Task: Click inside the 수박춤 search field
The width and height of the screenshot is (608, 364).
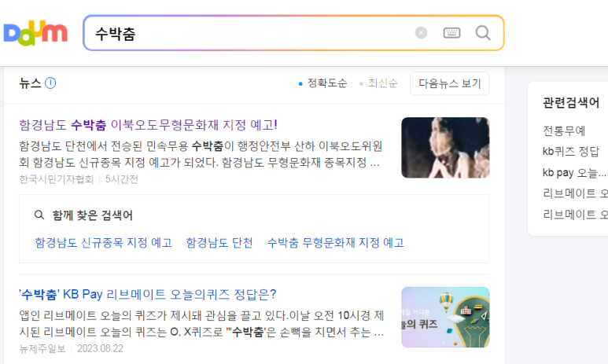Action: click(x=252, y=33)
